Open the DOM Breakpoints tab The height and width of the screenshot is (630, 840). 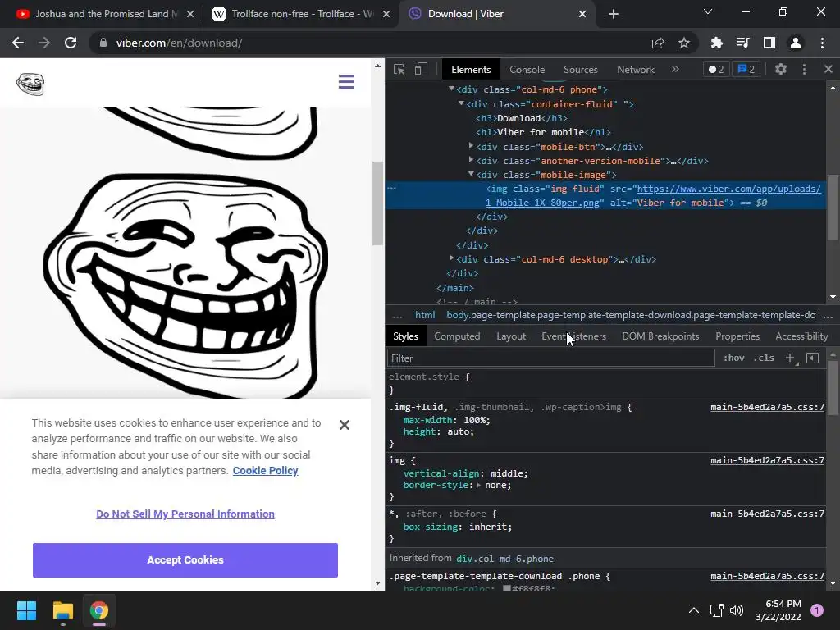[x=660, y=336]
